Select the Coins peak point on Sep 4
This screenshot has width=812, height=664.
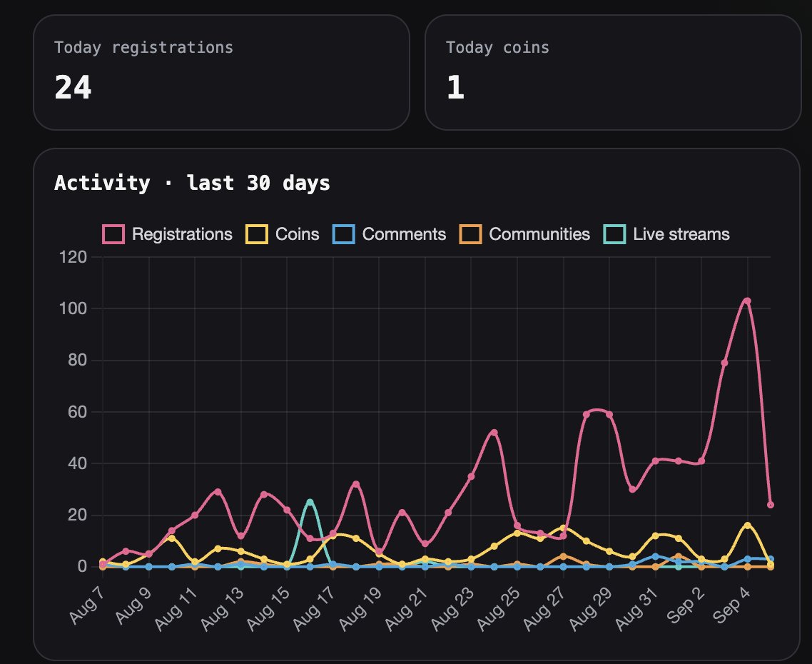747,525
